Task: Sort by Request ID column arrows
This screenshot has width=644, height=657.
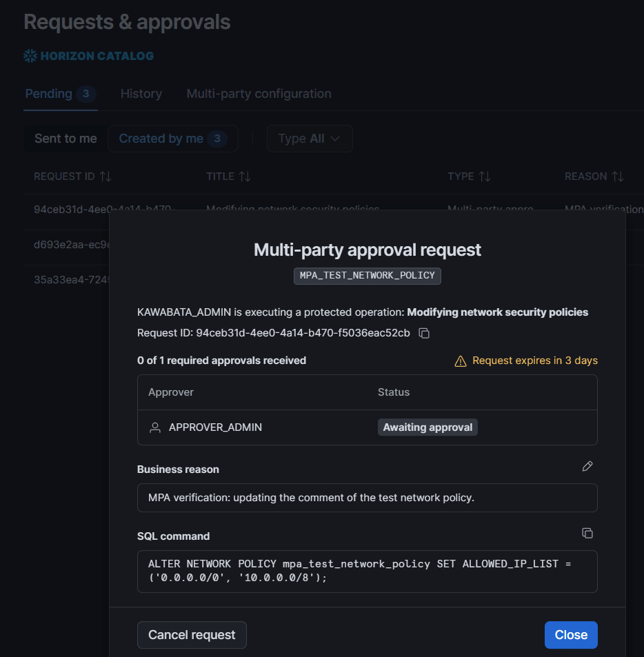Action: [105, 176]
